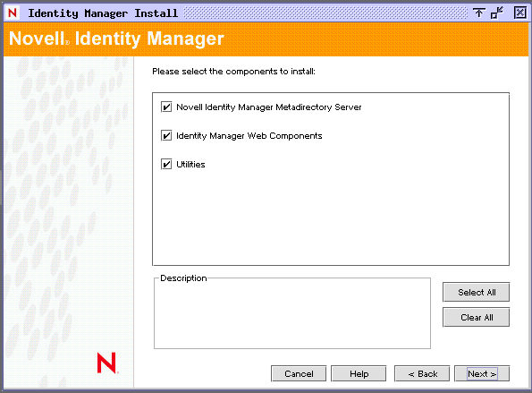Go back to the previous step
The width and height of the screenshot is (532, 393).
(x=422, y=373)
